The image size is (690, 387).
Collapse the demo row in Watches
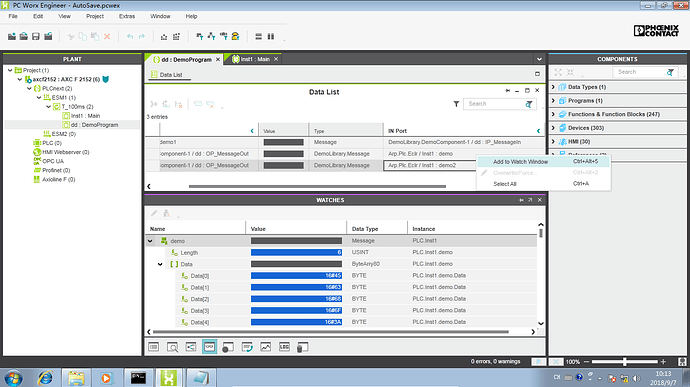tap(150, 241)
